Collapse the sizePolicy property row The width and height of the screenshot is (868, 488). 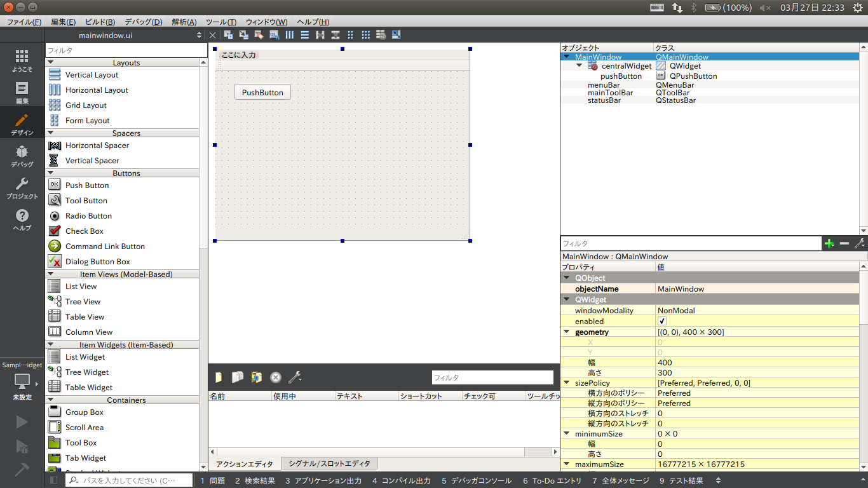[x=566, y=383]
